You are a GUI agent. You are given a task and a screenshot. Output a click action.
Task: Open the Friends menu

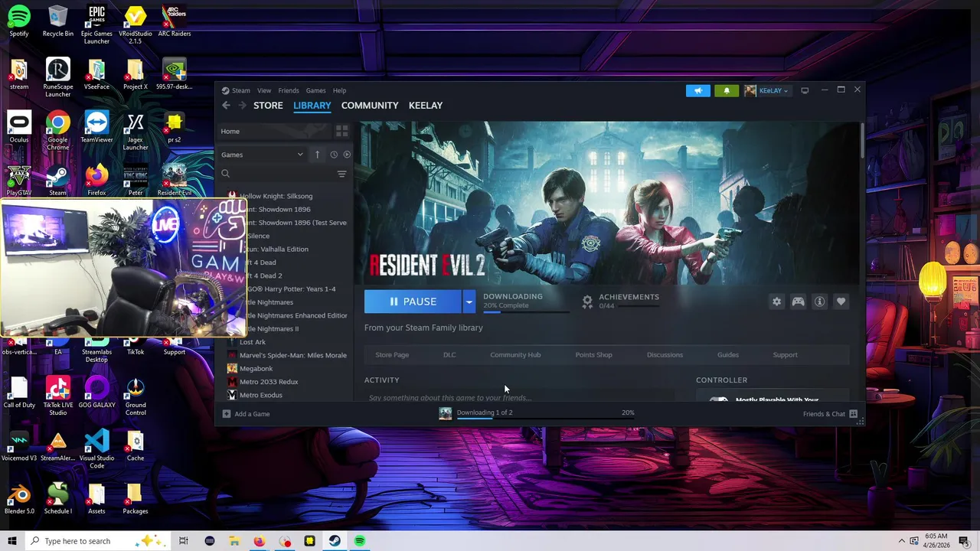click(x=289, y=90)
